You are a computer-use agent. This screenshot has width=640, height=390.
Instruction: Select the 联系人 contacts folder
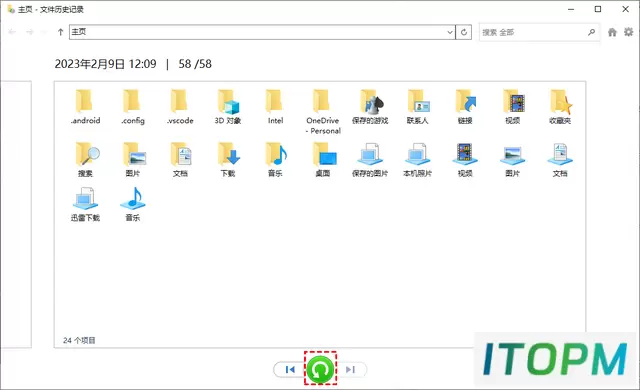point(418,107)
